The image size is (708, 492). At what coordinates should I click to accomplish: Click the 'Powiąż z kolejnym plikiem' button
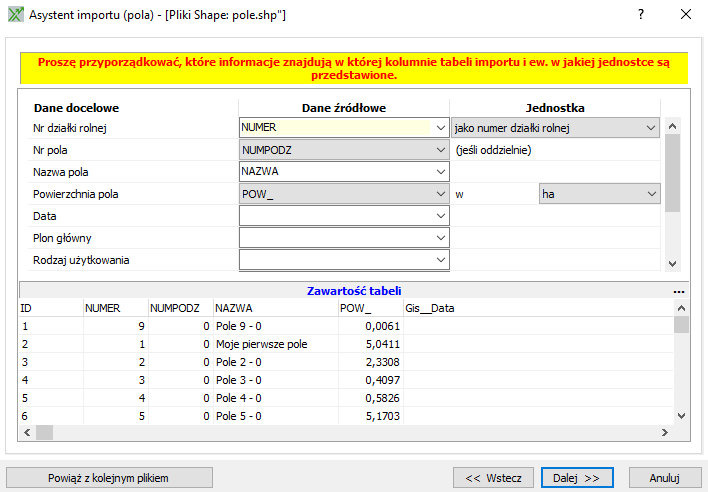pos(109,478)
